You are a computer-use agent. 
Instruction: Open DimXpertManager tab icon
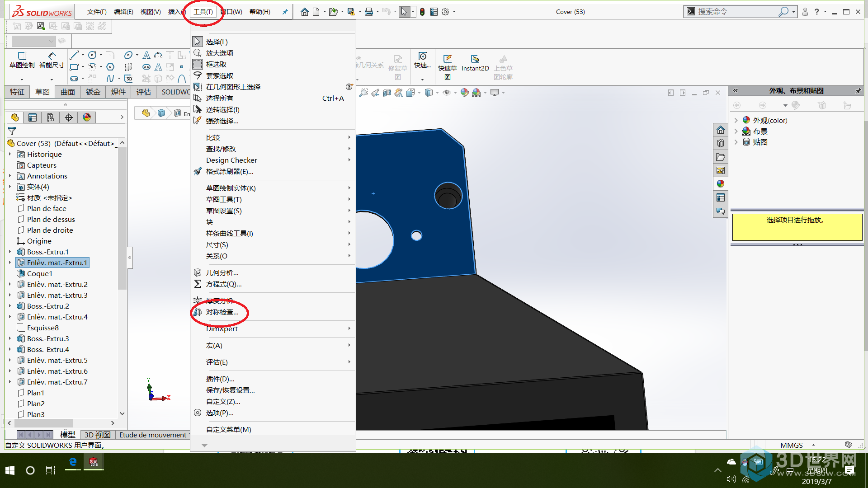pyautogui.click(x=69, y=117)
